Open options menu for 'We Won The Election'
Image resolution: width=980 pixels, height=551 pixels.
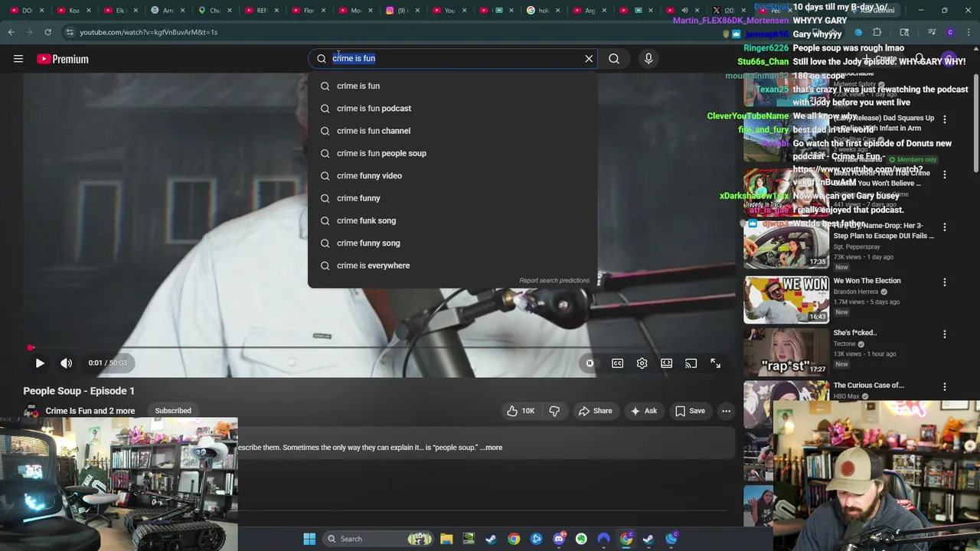pos(945,282)
